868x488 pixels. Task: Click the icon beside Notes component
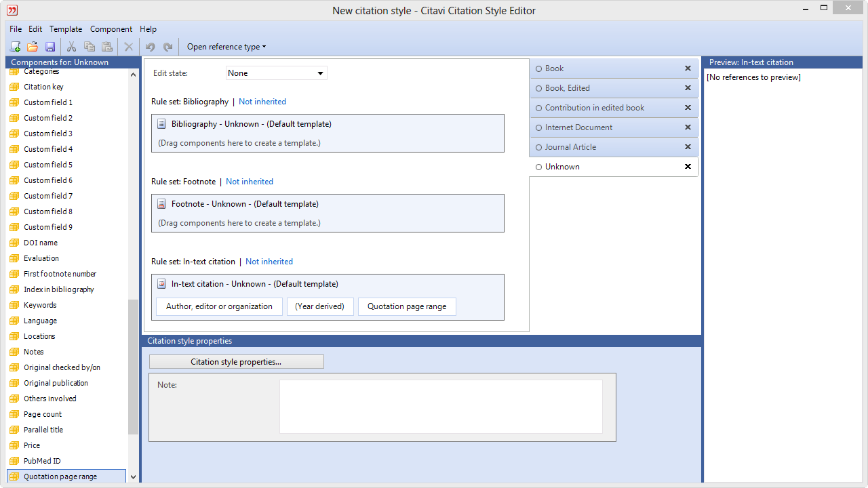click(x=14, y=352)
